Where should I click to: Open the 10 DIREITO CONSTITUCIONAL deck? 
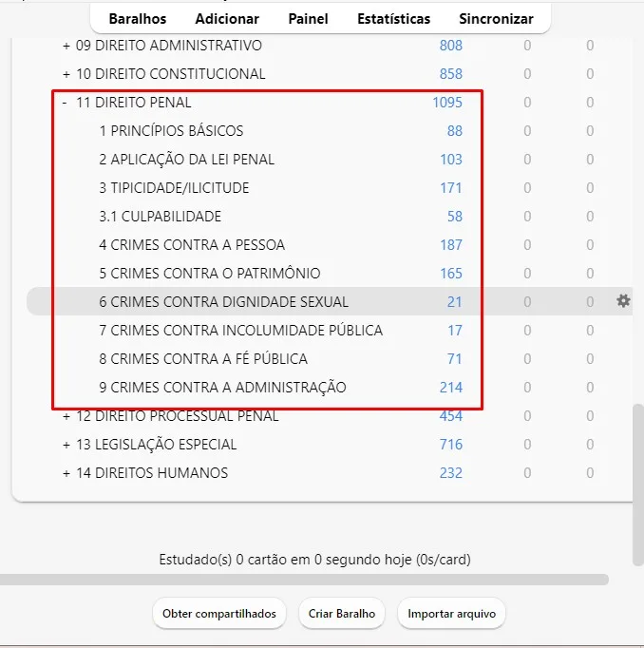pyautogui.click(x=170, y=74)
